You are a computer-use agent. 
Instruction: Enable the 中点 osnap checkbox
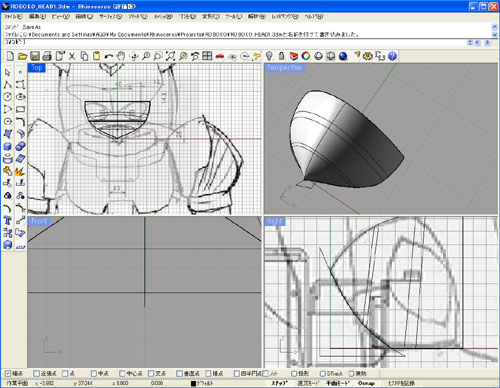pos(94,373)
